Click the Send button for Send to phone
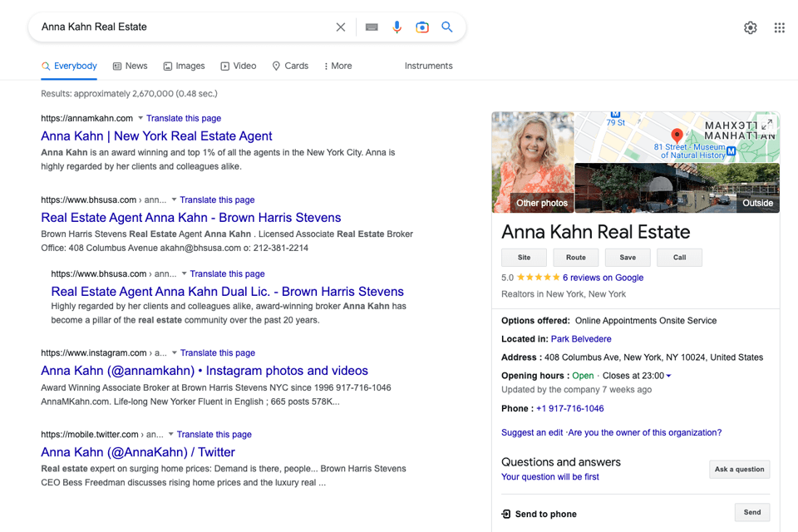798x532 pixels. pos(752,512)
